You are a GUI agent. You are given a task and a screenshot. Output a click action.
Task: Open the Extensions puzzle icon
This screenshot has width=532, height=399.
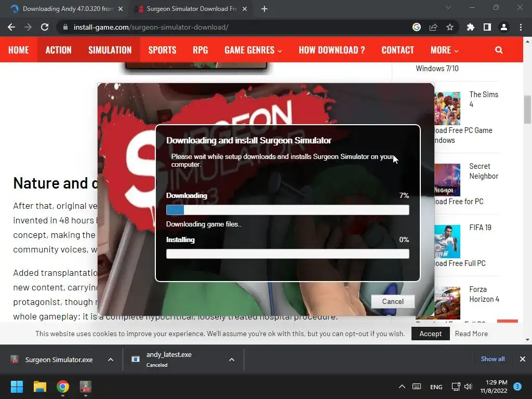pos(470,27)
